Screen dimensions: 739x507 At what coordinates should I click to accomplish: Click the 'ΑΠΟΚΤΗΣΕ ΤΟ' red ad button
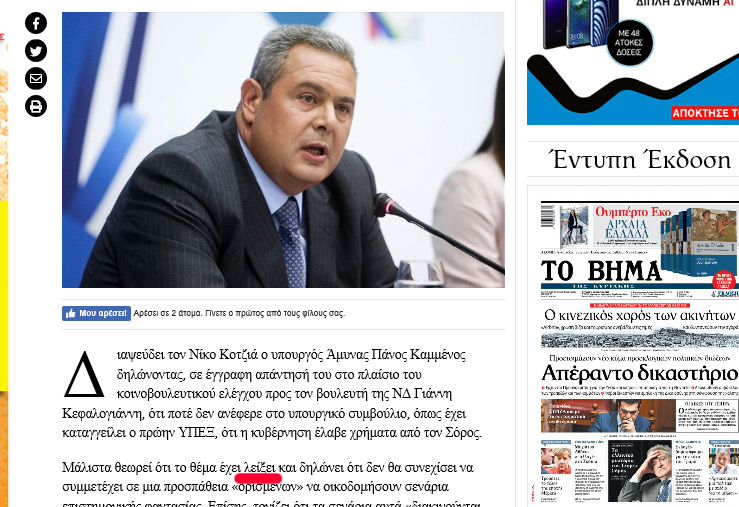point(705,113)
